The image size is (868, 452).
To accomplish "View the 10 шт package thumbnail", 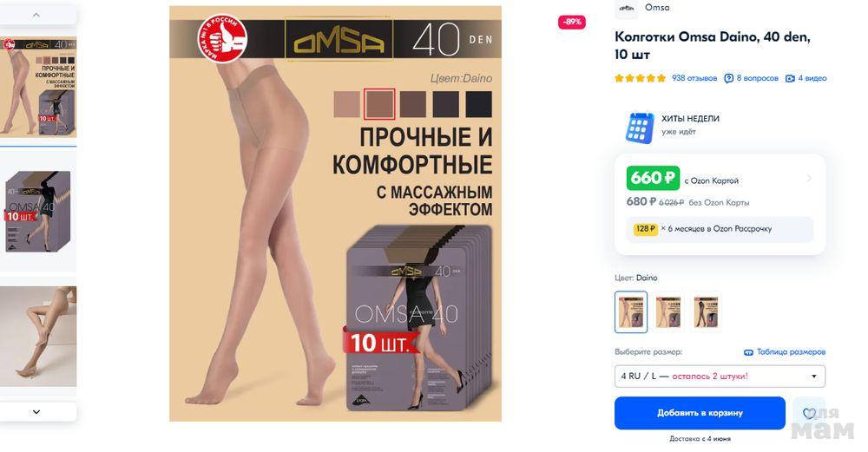I will click(37, 212).
